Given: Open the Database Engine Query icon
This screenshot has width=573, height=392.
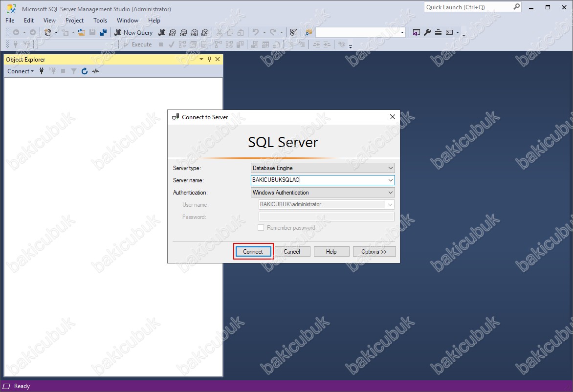Looking at the screenshot, I should 162,33.
